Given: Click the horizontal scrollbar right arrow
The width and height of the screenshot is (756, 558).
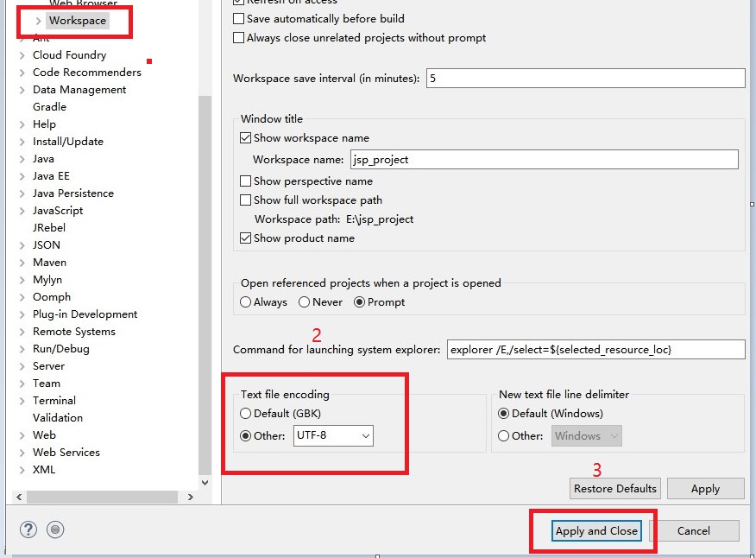Looking at the screenshot, I should 191,498.
